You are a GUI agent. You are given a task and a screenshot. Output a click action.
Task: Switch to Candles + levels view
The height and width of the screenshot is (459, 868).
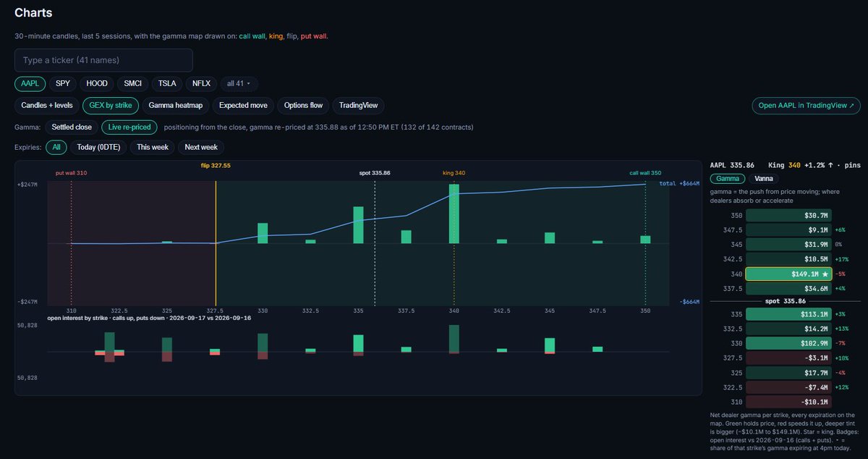[x=47, y=105]
